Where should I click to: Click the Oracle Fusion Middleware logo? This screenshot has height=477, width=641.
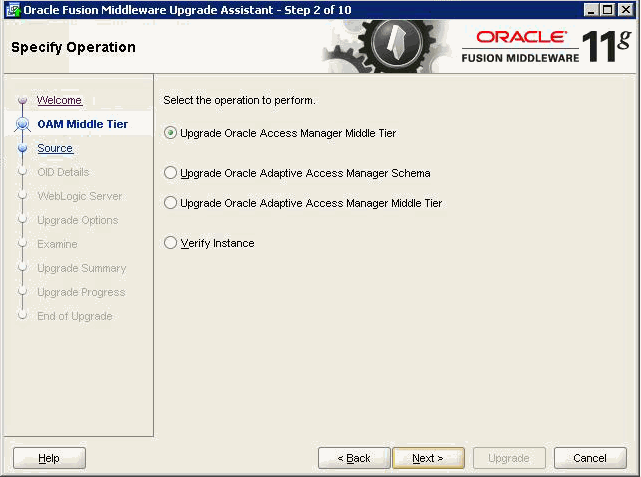547,46
